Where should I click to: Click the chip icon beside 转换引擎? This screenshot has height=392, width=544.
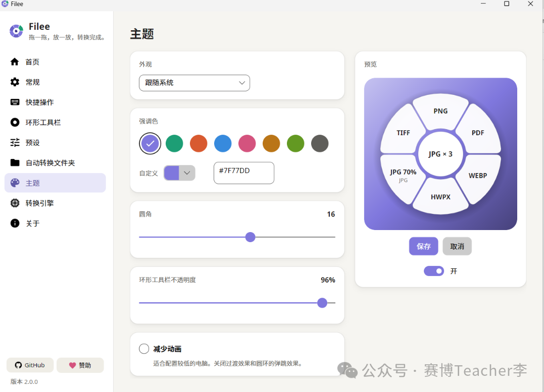point(15,203)
